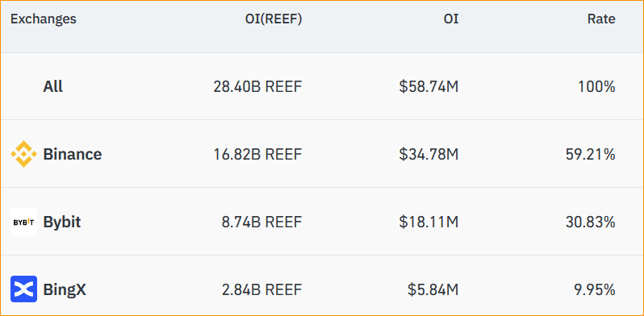
Task: Sort by the OI(REEF) column header
Action: coord(274,19)
